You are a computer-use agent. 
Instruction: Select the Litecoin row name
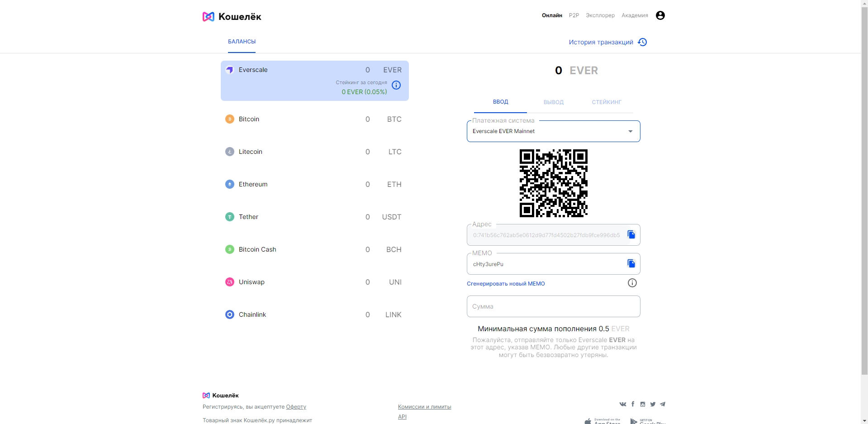pyautogui.click(x=251, y=152)
